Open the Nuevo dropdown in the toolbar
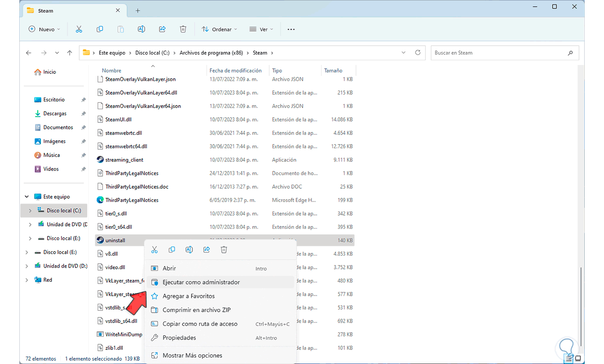 45,29
